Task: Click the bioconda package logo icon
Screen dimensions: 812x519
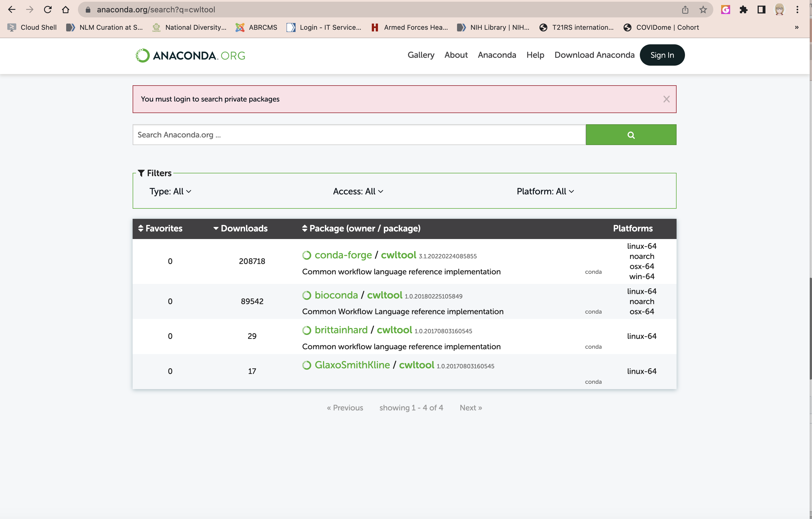Action: 306,295
